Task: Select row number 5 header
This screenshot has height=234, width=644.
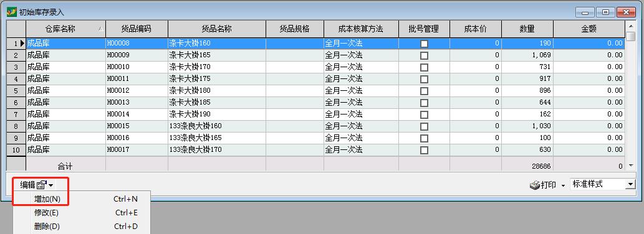Action: click(16, 91)
